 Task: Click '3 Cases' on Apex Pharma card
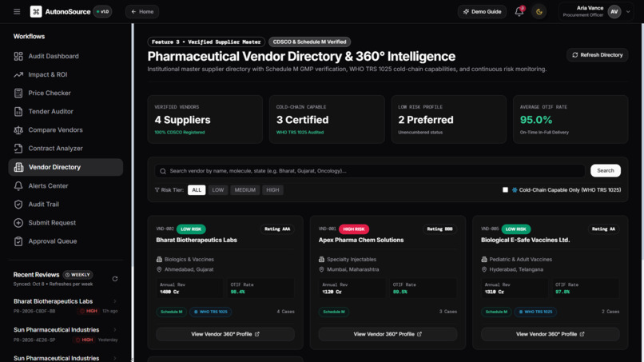pos(448,312)
